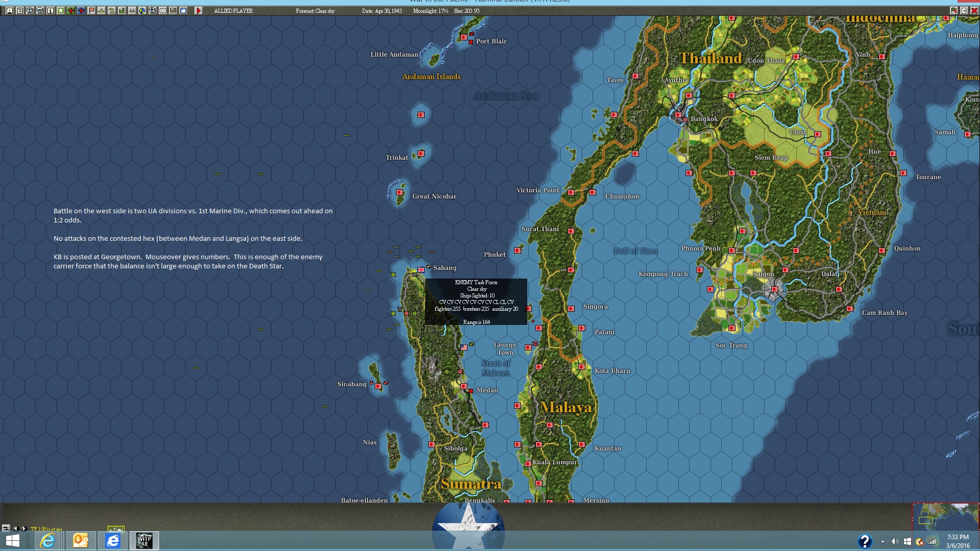Toggle the blue aircraft display icon
The width and height of the screenshot is (980, 551).
click(80, 10)
